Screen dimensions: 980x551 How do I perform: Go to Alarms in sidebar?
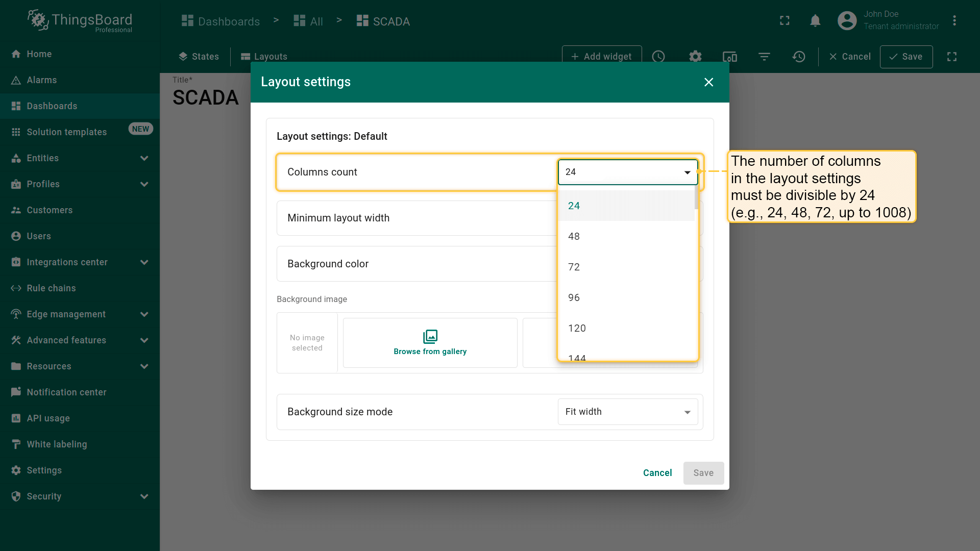pos(42,80)
